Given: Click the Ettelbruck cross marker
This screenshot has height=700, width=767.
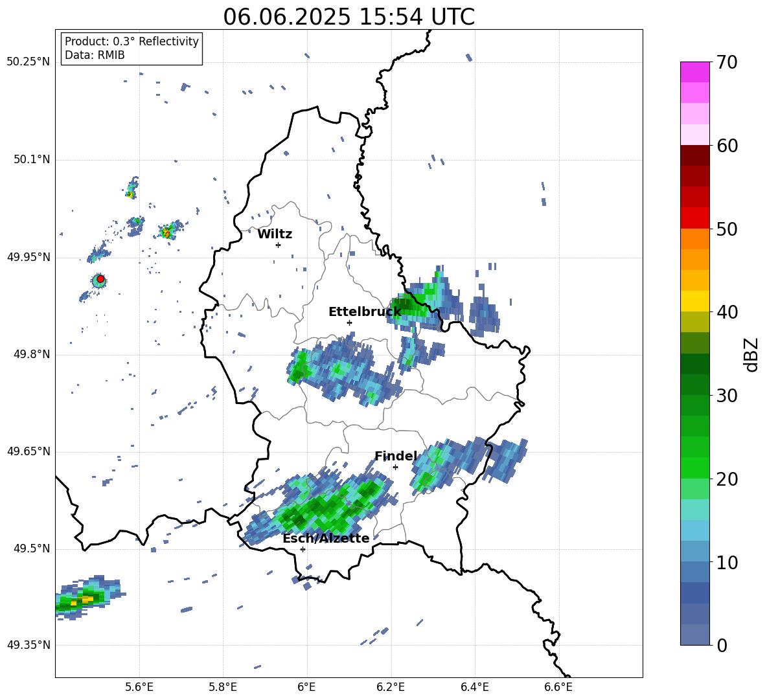Looking at the screenshot, I should pyautogui.click(x=349, y=322).
